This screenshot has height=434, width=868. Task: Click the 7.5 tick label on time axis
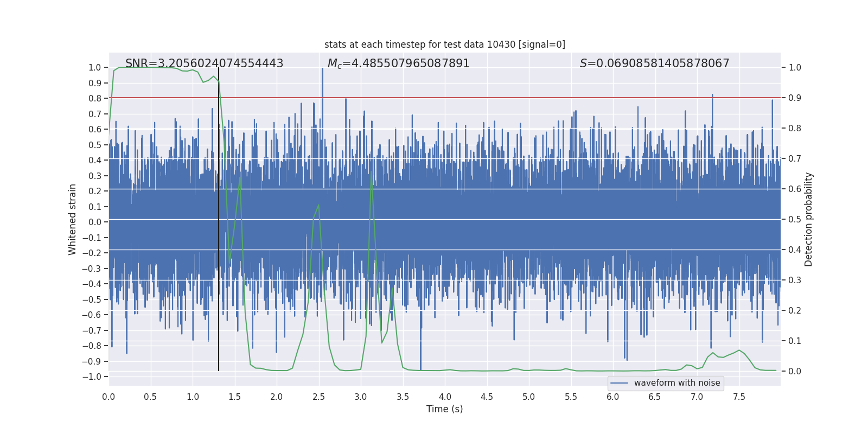coord(739,397)
